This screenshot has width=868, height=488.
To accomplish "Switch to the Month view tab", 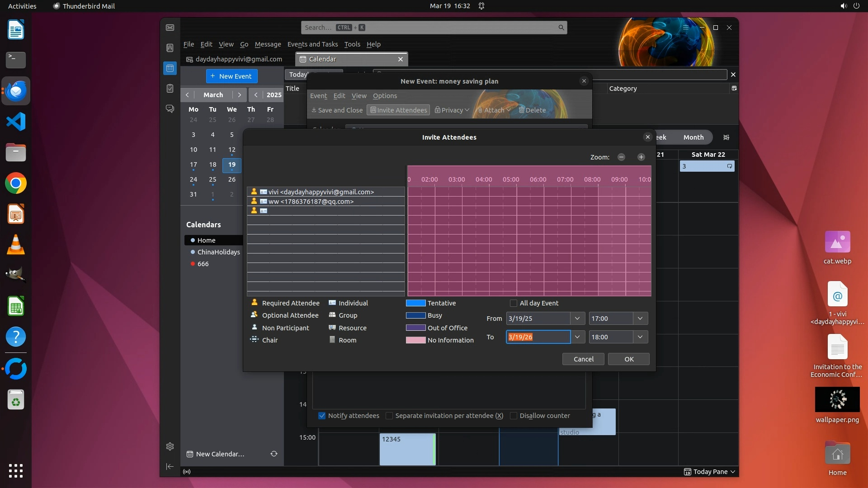I will (693, 137).
